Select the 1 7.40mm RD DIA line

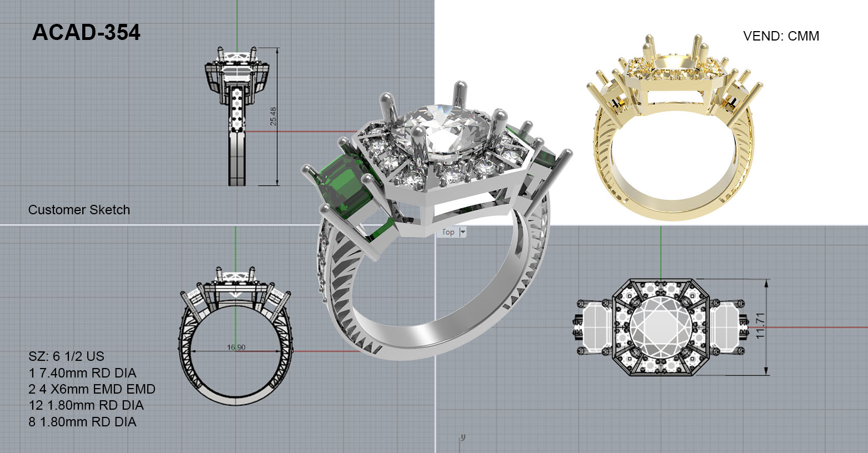pyautogui.click(x=82, y=373)
